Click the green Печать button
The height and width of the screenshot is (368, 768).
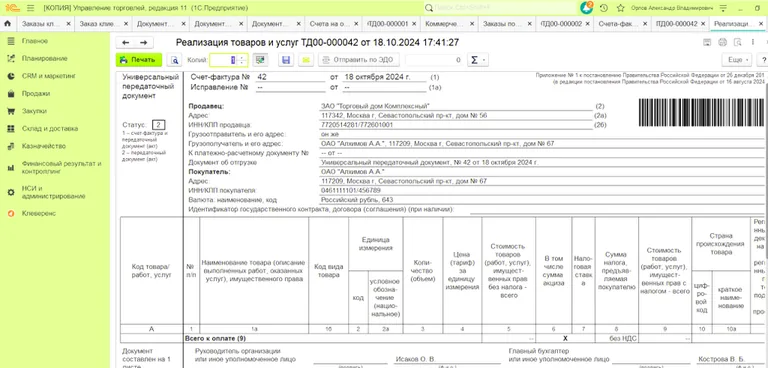coord(139,60)
